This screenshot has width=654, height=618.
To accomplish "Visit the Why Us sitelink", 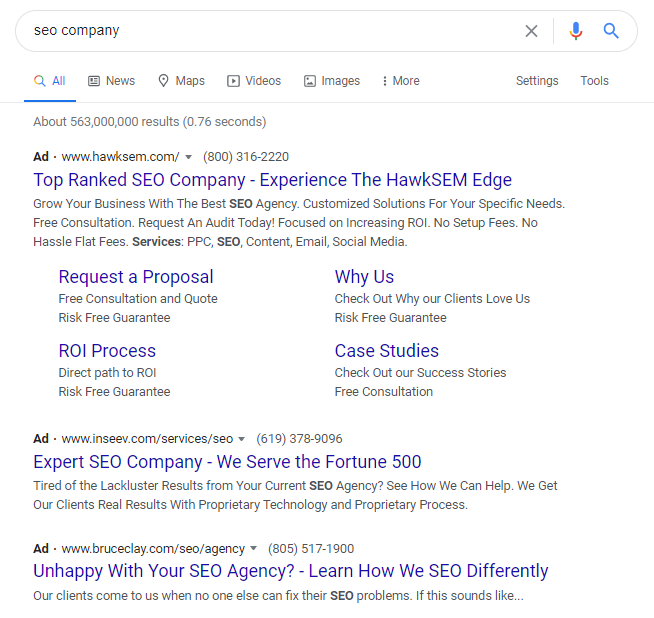I will click(364, 277).
